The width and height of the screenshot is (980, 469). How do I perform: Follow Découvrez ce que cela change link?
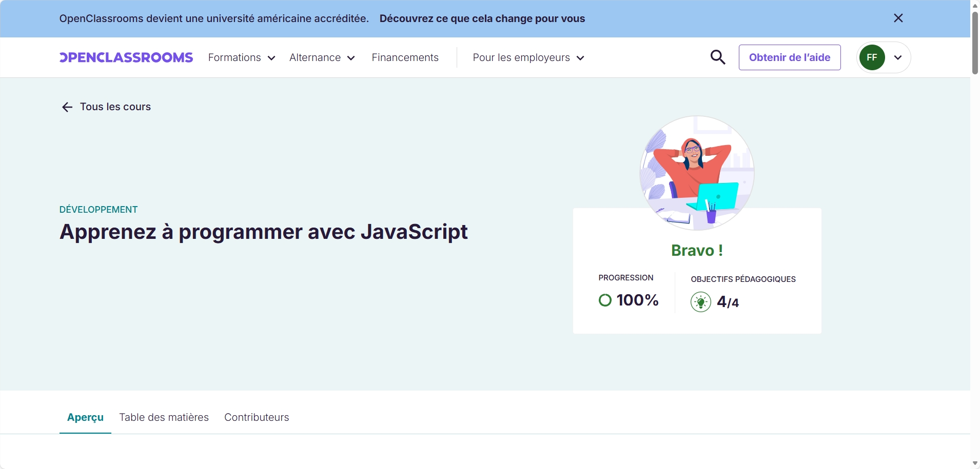[482, 18]
